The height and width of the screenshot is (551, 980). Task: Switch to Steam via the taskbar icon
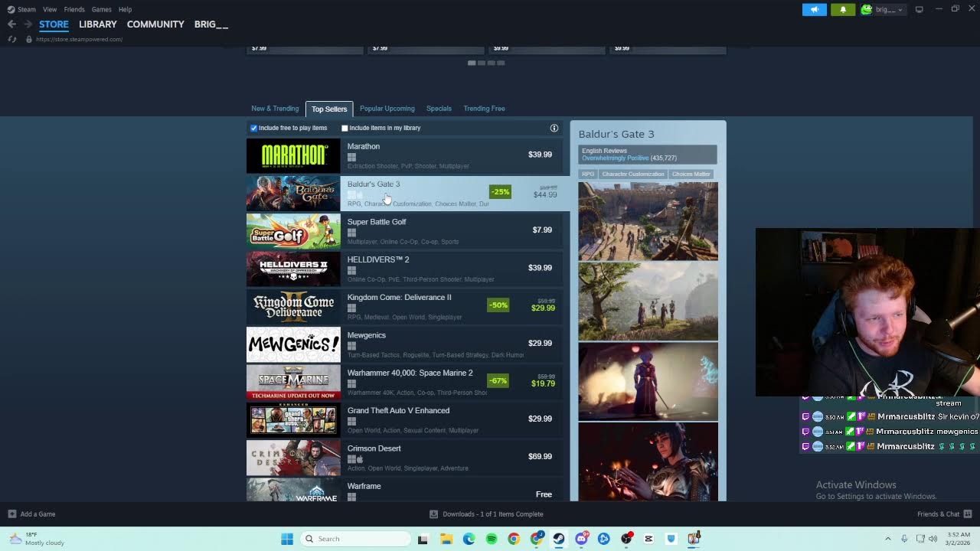[559, 539]
